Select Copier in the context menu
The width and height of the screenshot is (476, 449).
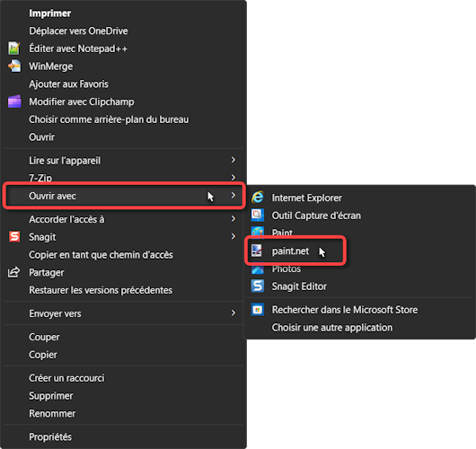124,355
